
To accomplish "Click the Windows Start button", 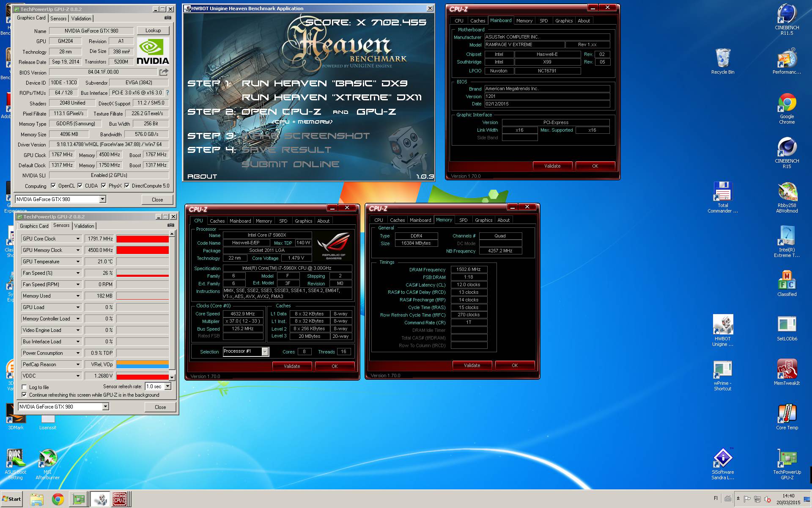I will tap(12, 499).
